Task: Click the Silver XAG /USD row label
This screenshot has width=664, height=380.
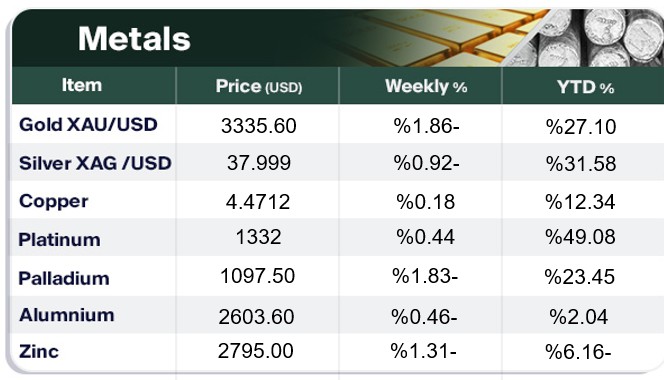Action: [x=95, y=163]
